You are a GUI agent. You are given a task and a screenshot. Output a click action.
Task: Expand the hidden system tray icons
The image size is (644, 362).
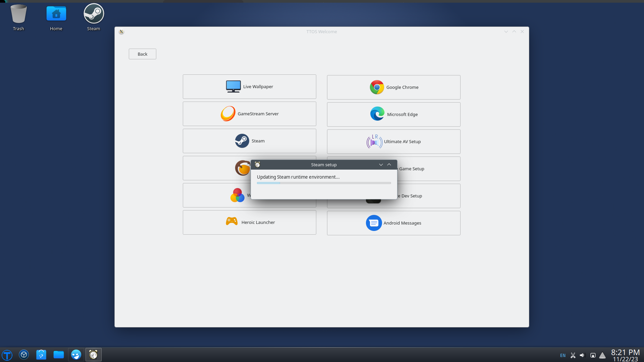click(602, 355)
